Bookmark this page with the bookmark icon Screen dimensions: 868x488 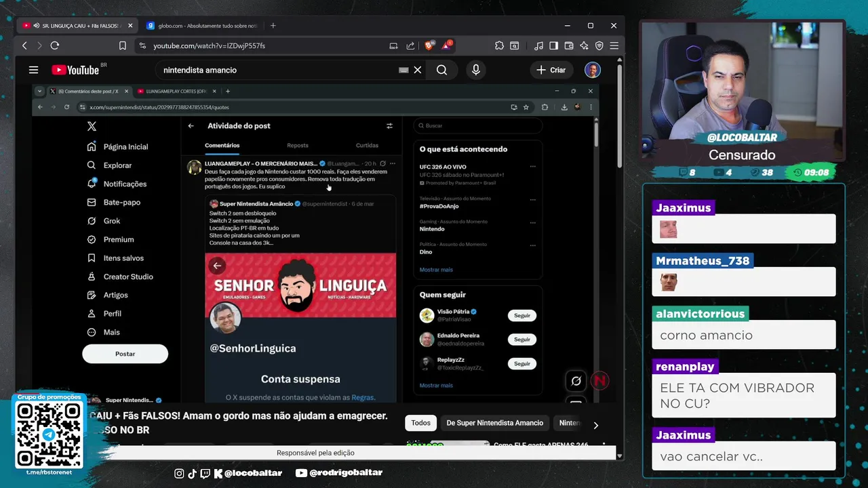pos(123,45)
